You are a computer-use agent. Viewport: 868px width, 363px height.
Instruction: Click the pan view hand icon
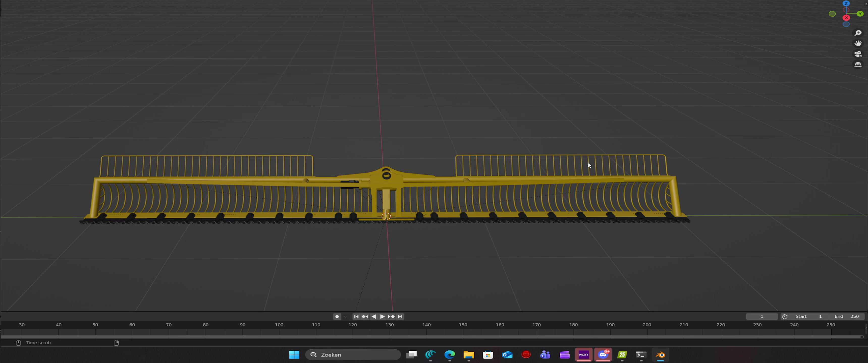pyautogui.click(x=858, y=43)
